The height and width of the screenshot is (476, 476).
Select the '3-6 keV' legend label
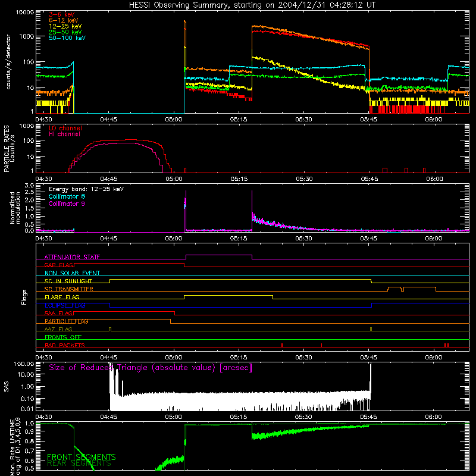pyautogui.click(x=62, y=14)
